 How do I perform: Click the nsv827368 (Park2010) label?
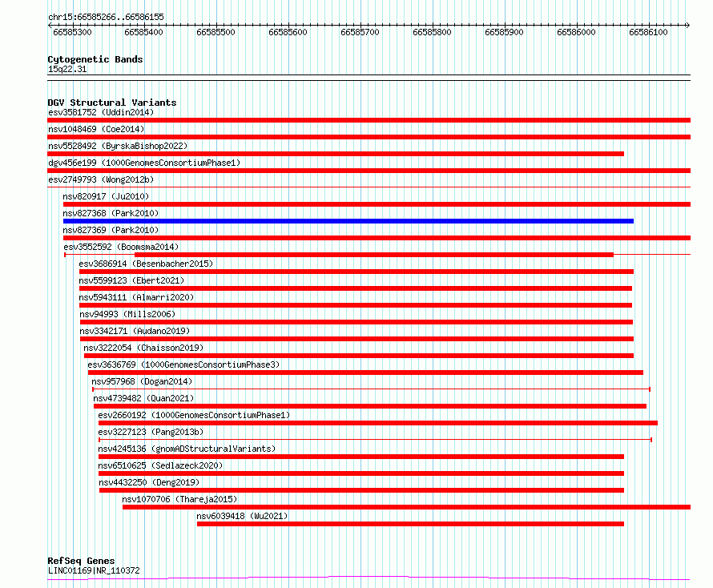pos(111,213)
